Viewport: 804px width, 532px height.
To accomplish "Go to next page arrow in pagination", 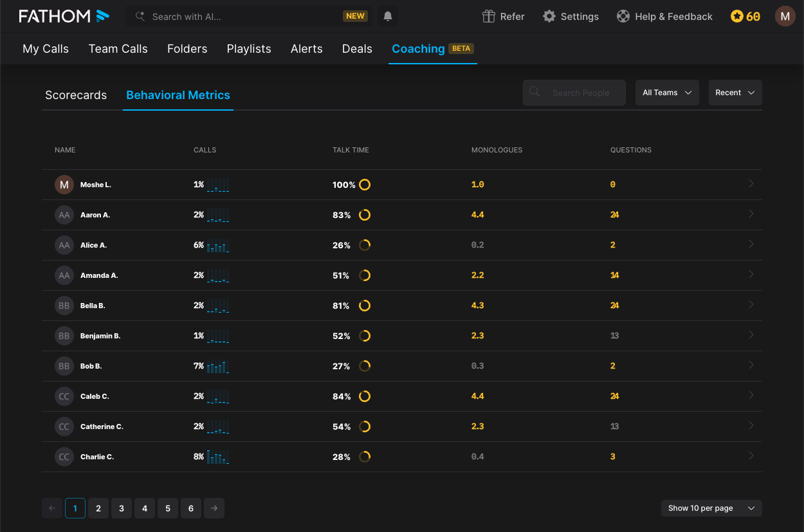I will tap(214, 508).
